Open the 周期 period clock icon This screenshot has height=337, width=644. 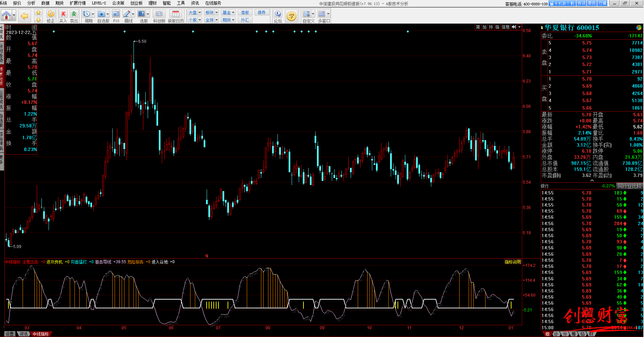point(87,14)
